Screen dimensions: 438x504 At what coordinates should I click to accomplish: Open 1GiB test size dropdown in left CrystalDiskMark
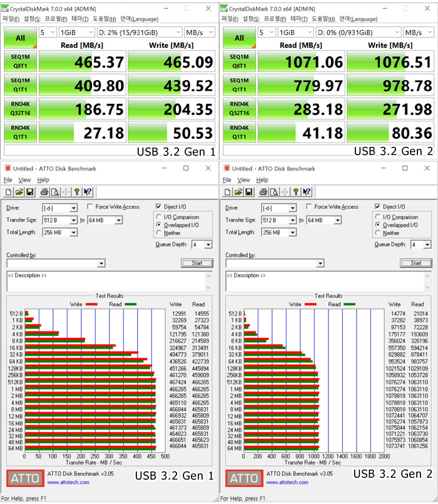(77, 33)
